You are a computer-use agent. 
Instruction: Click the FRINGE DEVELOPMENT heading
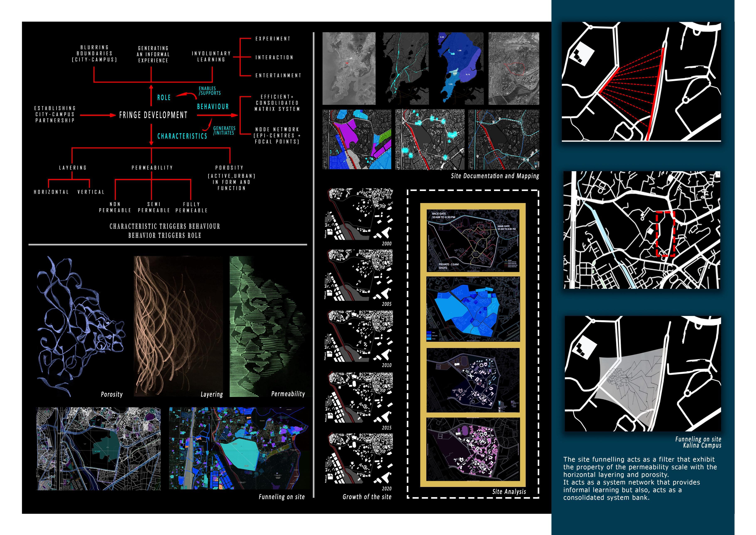[x=153, y=115]
